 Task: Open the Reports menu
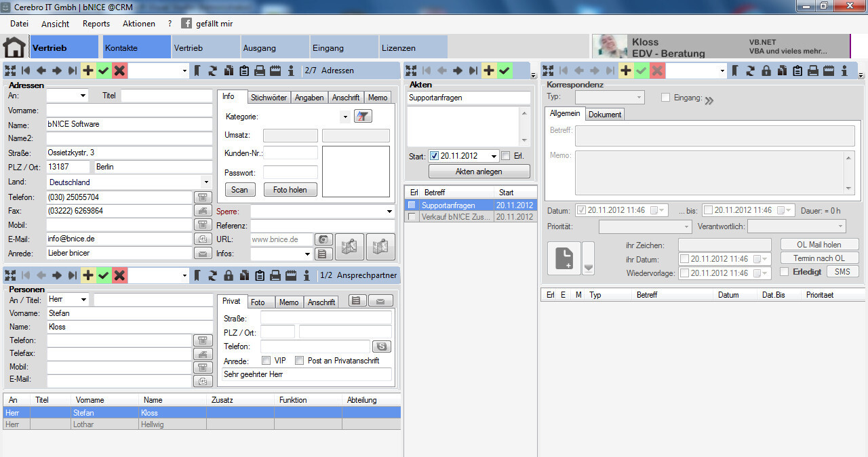pyautogui.click(x=96, y=24)
